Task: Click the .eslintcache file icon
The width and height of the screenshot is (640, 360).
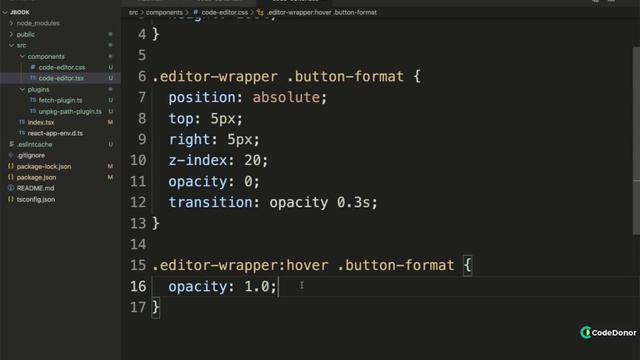Action: (11, 144)
